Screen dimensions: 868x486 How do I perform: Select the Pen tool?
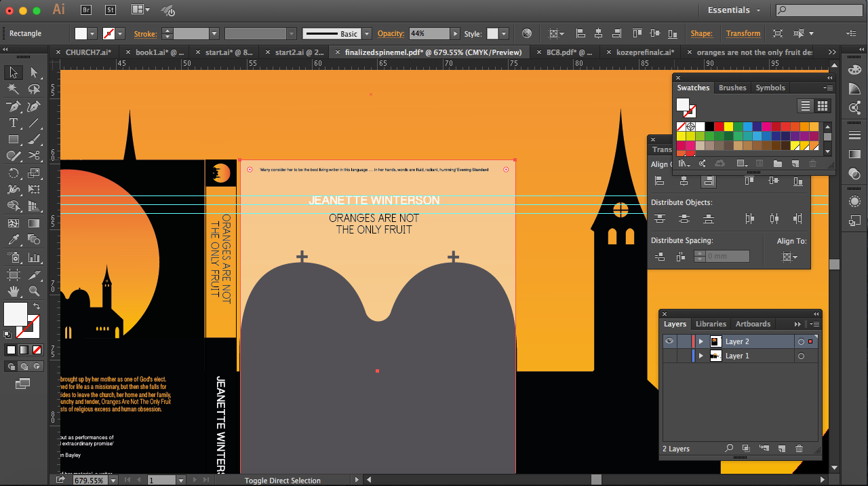coord(13,107)
